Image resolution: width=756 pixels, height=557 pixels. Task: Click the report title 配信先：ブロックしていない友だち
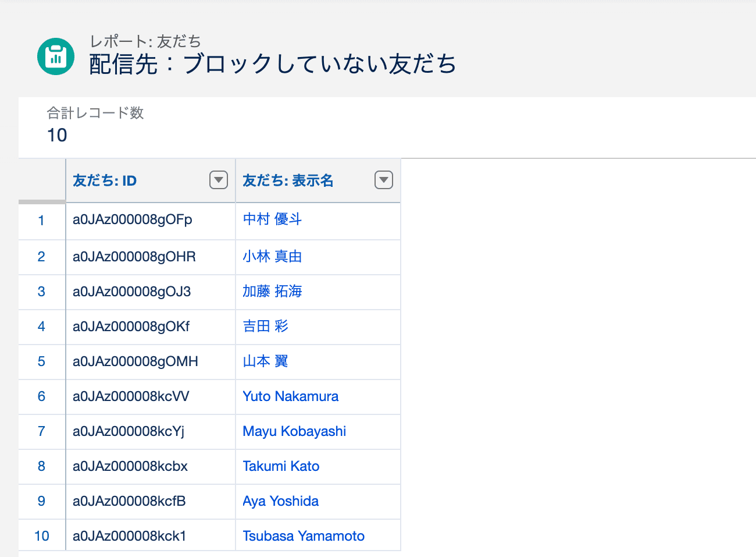[x=273, y=63]
